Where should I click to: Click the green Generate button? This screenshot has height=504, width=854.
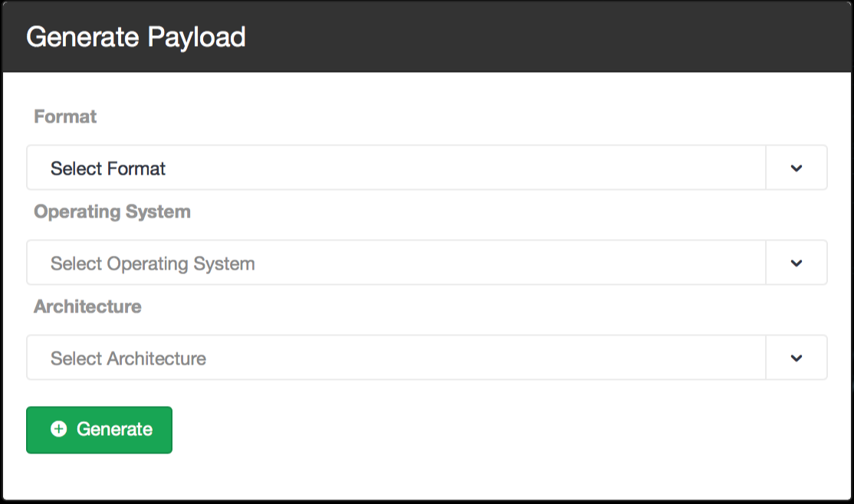click(x=99, y=430)
